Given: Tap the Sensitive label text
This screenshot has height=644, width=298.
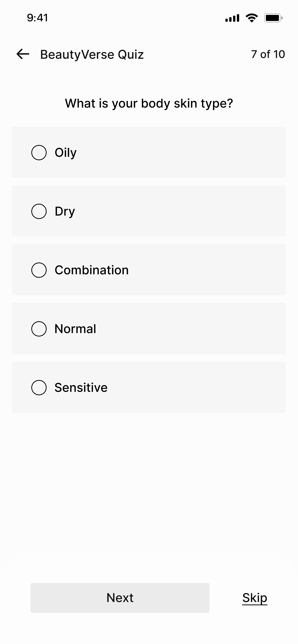Looking at the screenshot, I should point(81,387).
